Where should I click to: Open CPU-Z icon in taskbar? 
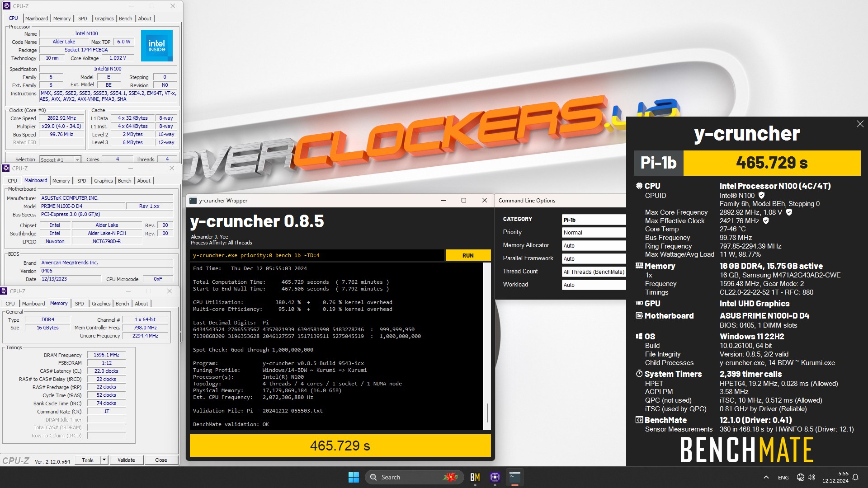click(x=495, y=477)
